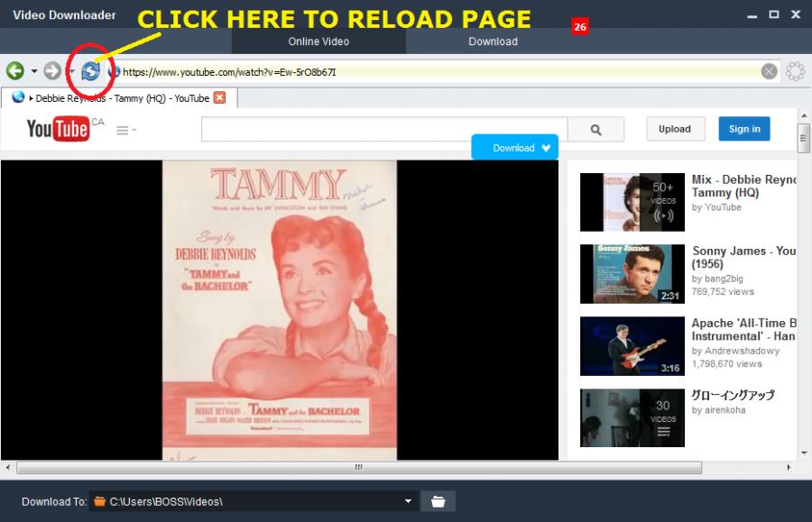Click the YouTube search box

(384, 129)
